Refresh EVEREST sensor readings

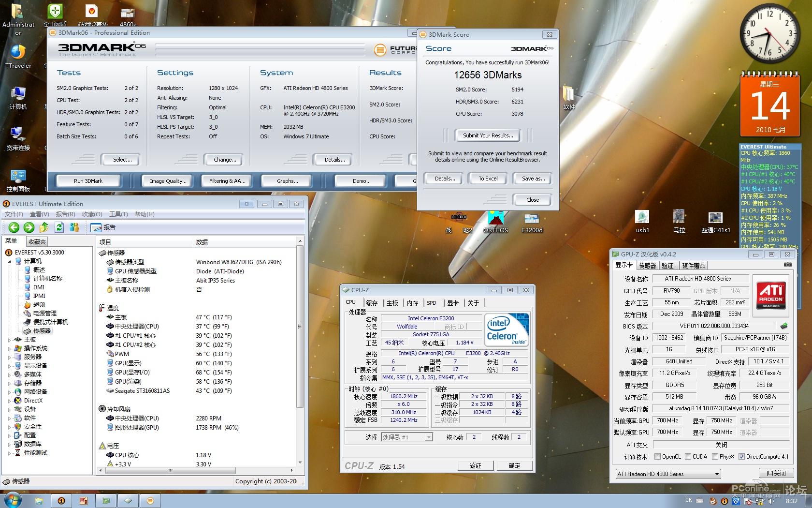[59, 227]
